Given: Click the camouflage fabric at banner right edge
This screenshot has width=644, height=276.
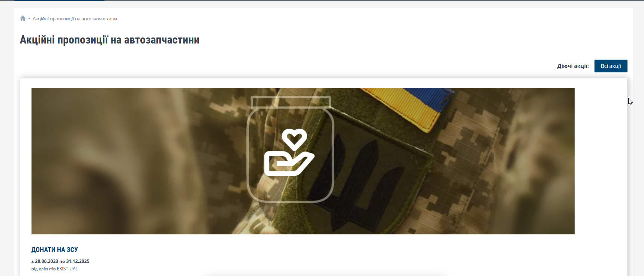Looking at the screenshot, I should 540,161.
